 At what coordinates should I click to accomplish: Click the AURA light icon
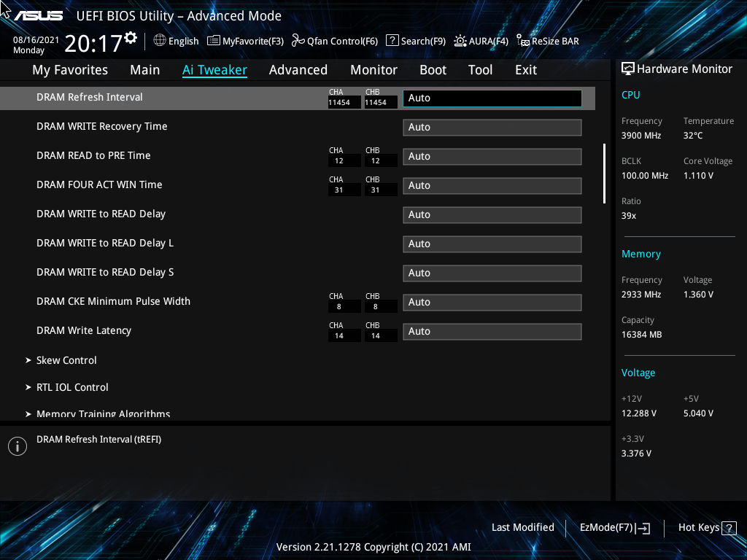coord(460,41)
